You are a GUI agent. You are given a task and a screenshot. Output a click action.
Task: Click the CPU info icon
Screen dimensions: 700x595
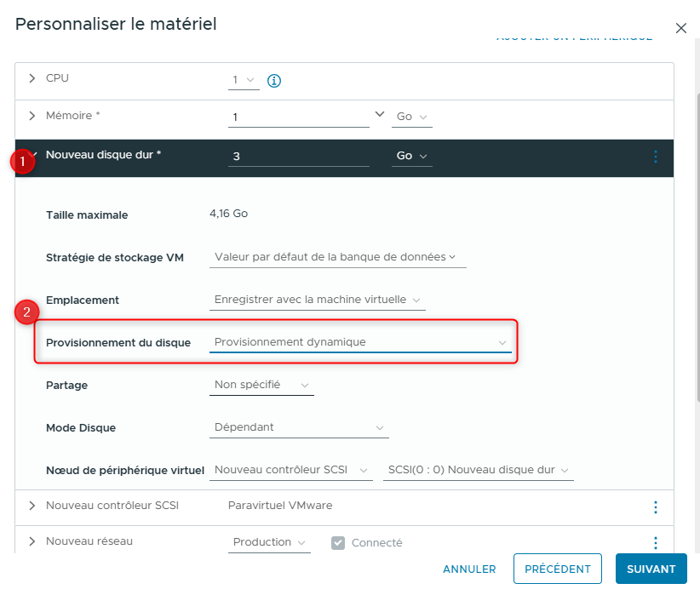tap(274, 81)
